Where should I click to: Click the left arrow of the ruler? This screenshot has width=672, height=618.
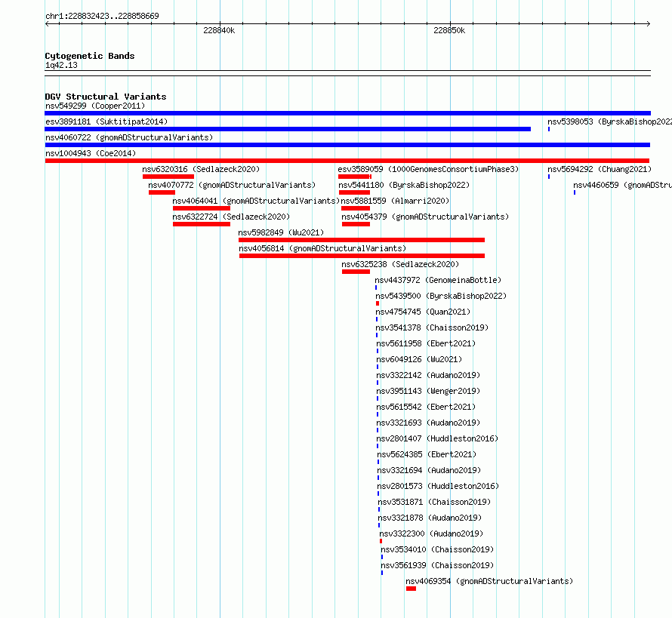click(47, 23)
